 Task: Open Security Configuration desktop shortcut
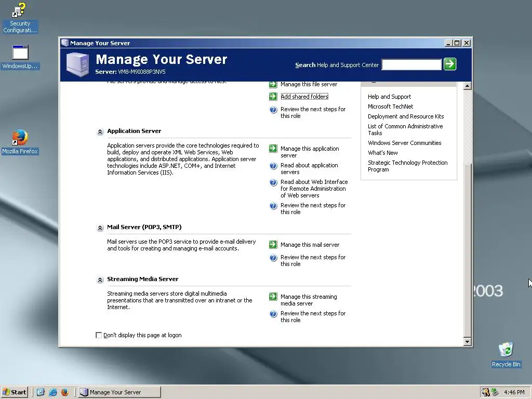click(x=20, y=18)
